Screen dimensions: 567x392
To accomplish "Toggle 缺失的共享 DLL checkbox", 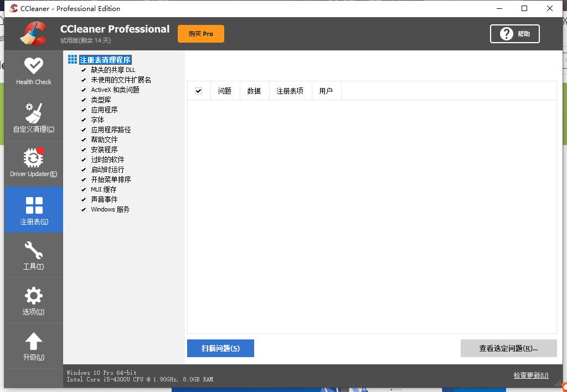I will [84, 70].
